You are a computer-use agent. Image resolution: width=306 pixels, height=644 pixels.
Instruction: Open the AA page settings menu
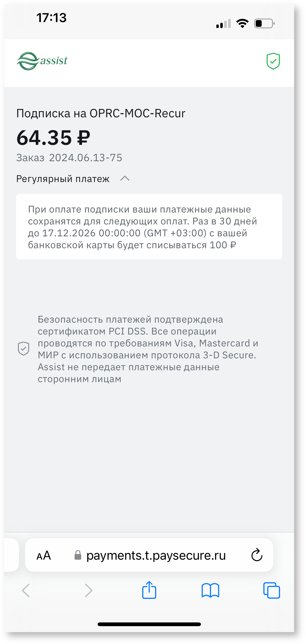(x=44, y=555)
